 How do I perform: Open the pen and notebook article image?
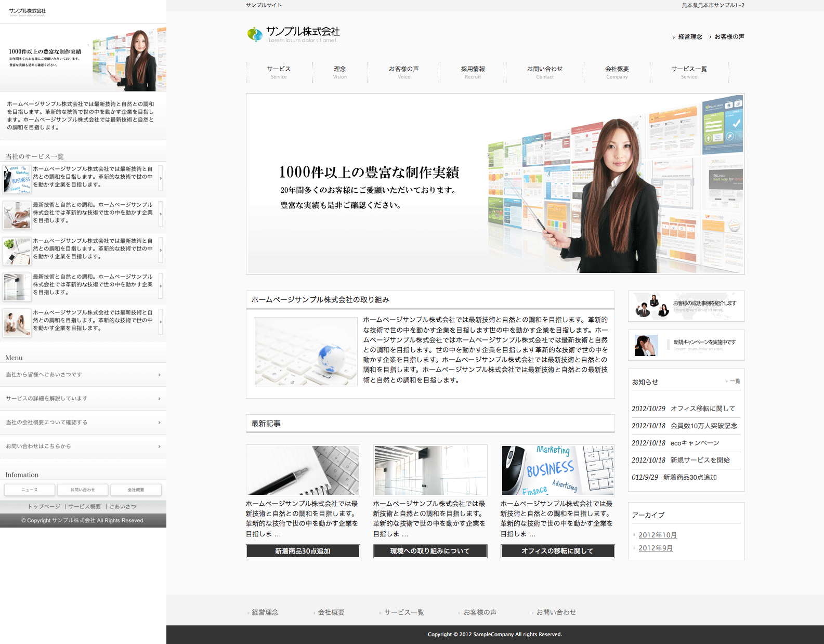tap(303, 470)
